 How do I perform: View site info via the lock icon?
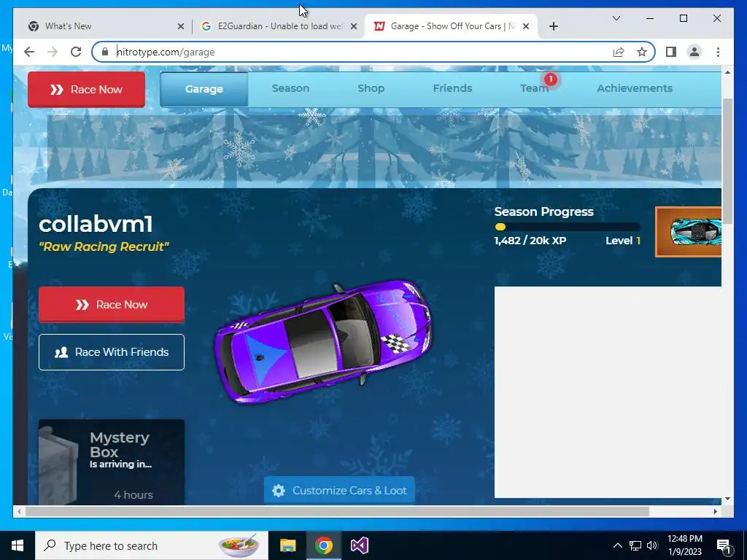105,52
